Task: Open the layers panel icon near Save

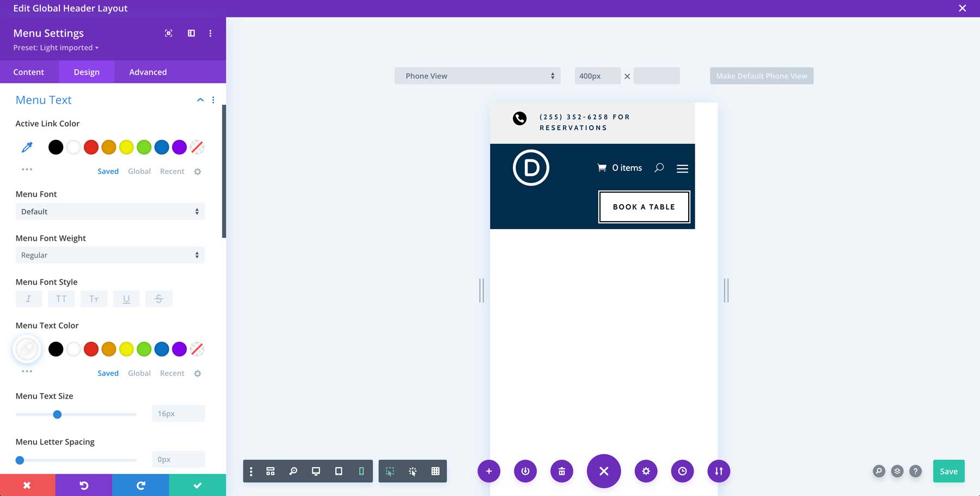Action: 897,471
